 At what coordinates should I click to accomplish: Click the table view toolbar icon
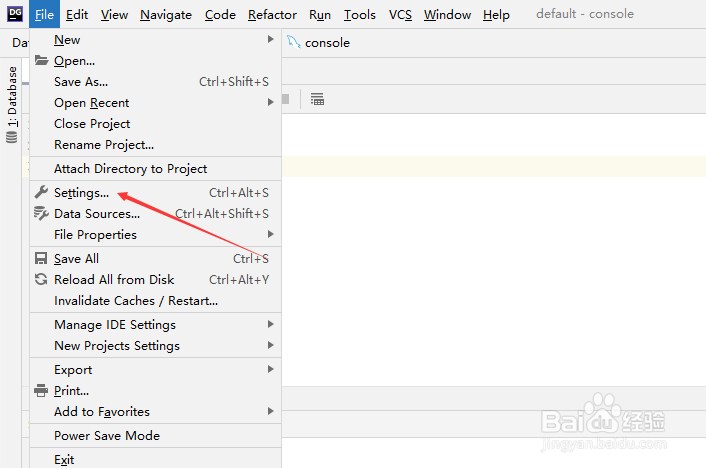(x=317, y=99)
